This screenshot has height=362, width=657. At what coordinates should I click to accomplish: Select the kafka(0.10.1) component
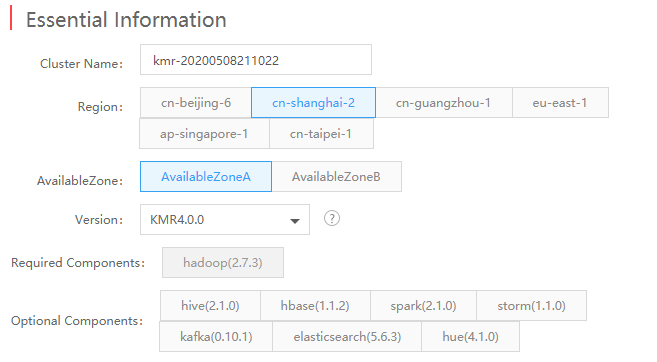click(216, 336)
